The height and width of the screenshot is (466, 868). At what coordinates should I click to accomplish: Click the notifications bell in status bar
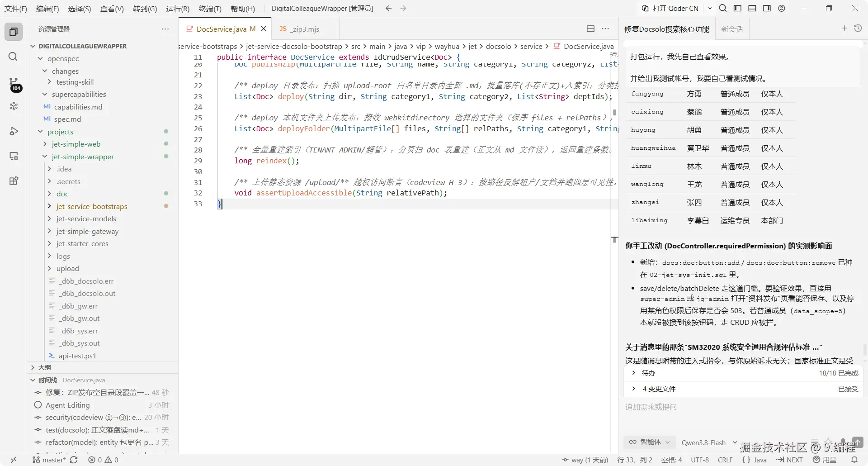coord(854,460)
